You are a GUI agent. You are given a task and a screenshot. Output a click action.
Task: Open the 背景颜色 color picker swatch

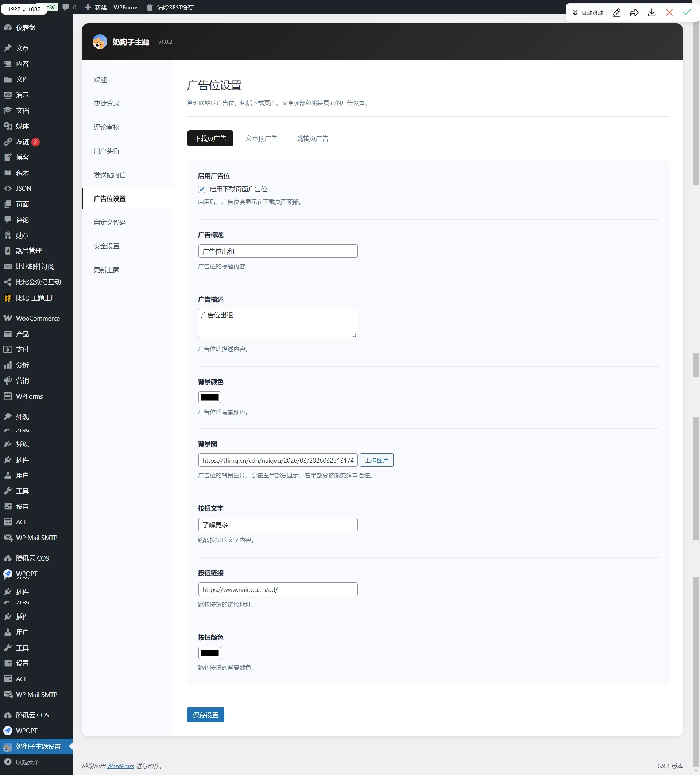(x=209, y=397)
